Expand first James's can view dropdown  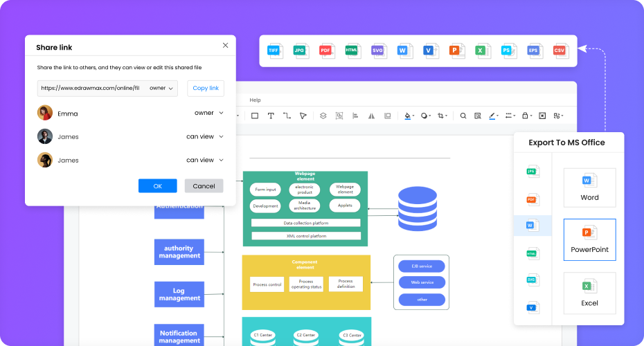205,136
